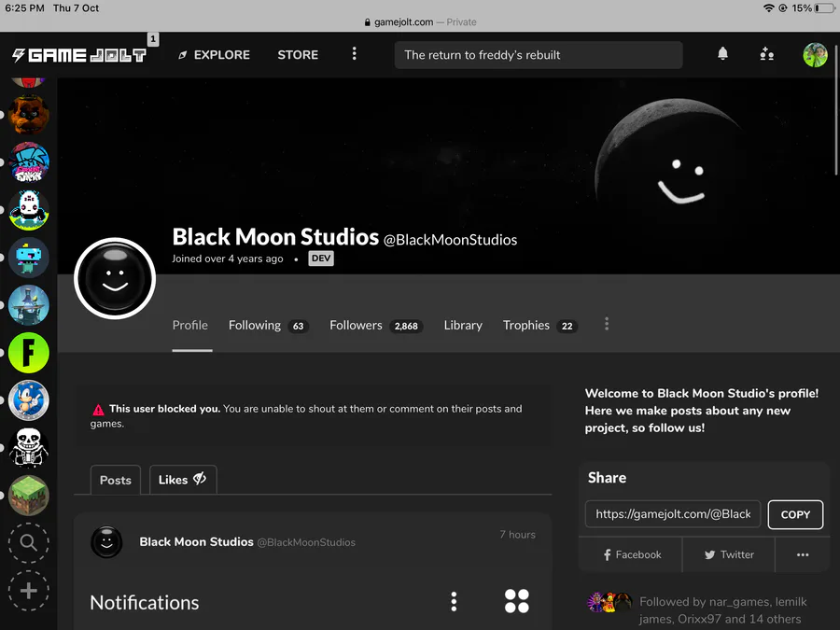This screenshot has width=840, height=630.
Task: Click the profile handle @BlackMoonStudios in header
Action: [x=451, y=240]
